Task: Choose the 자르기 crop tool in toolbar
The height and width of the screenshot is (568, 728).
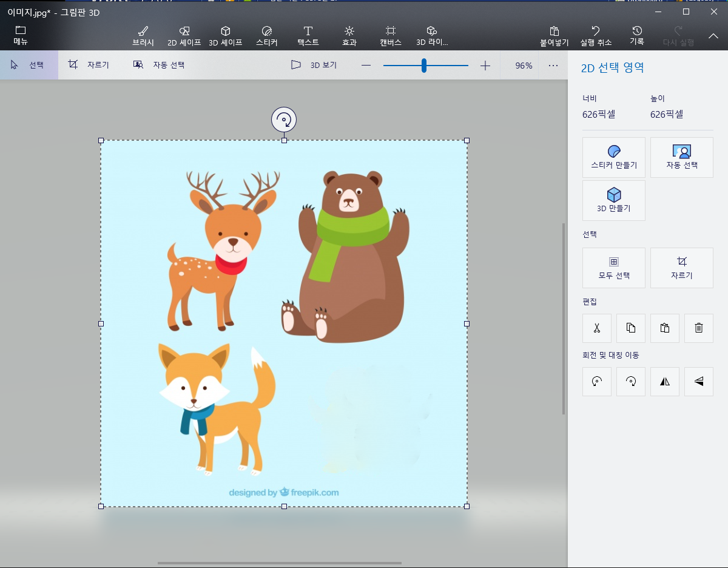Action: point(89,65)
